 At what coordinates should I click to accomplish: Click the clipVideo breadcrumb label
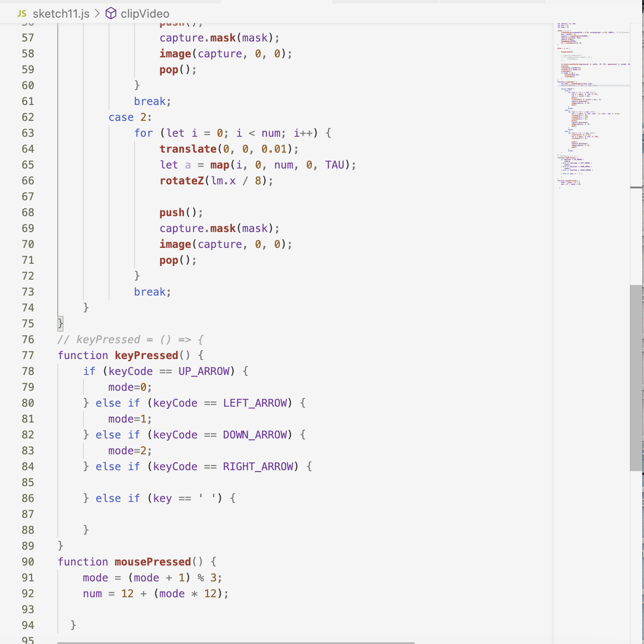pos(146,14)
